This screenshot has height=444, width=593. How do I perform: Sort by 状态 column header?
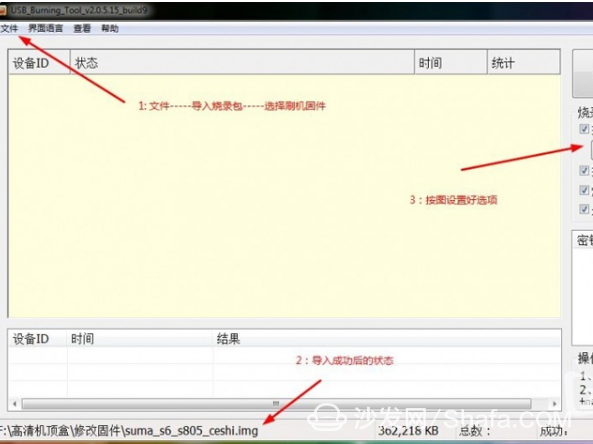242,62
